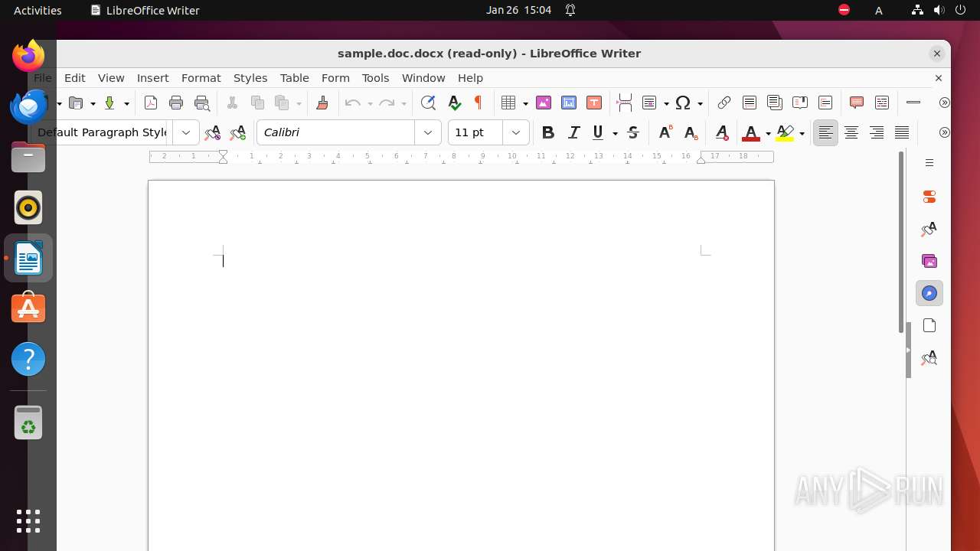Apply red font color
The width and height of the screenshot is (980, 551).
point(751,132)
